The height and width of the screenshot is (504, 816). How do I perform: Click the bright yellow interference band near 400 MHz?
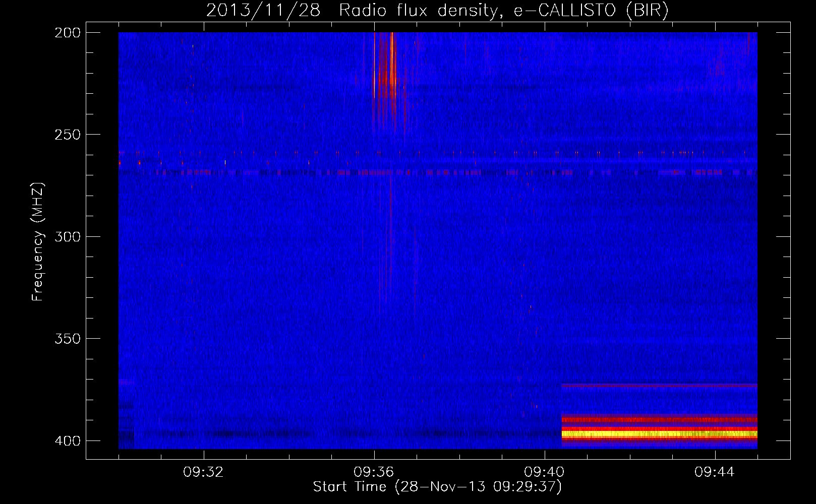click(659, 433)
